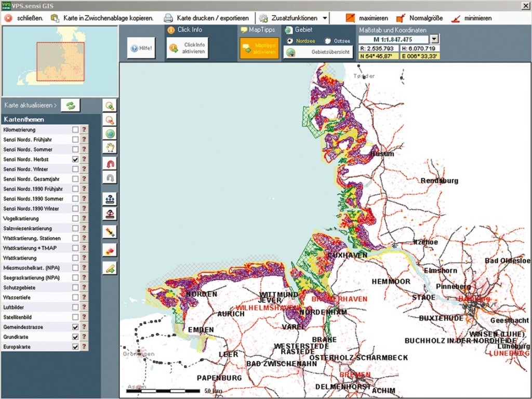The width and height of the screenshot is (532, 399).
Task: Click the green refresh map icon
Action: click(71, 105)
